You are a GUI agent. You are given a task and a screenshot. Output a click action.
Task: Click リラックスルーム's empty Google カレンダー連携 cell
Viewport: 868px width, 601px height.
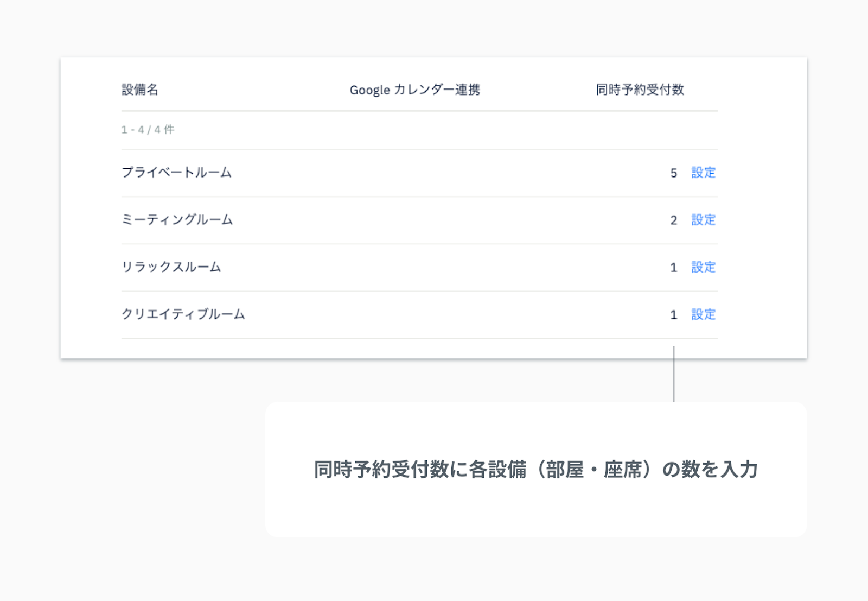pos(414,267)
